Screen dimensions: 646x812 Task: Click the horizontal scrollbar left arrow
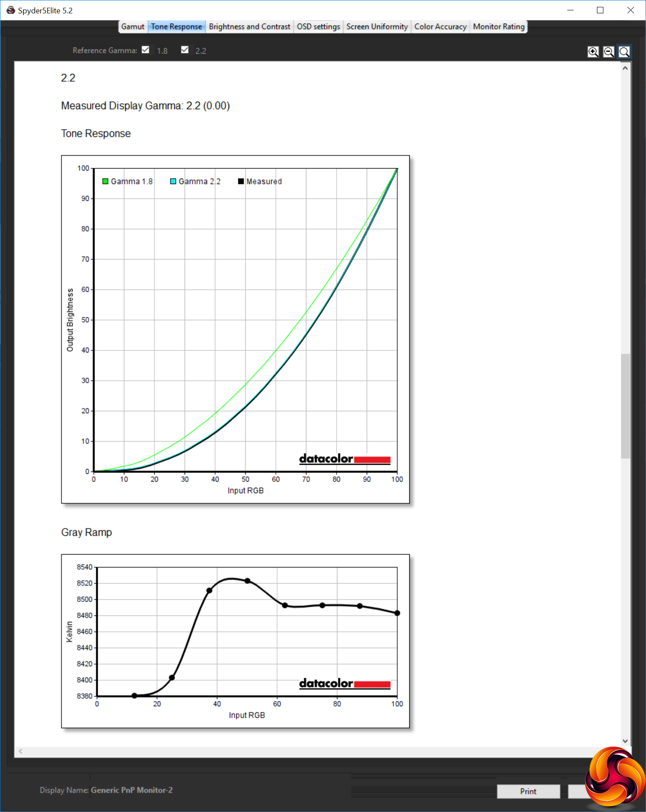[21, 751]
